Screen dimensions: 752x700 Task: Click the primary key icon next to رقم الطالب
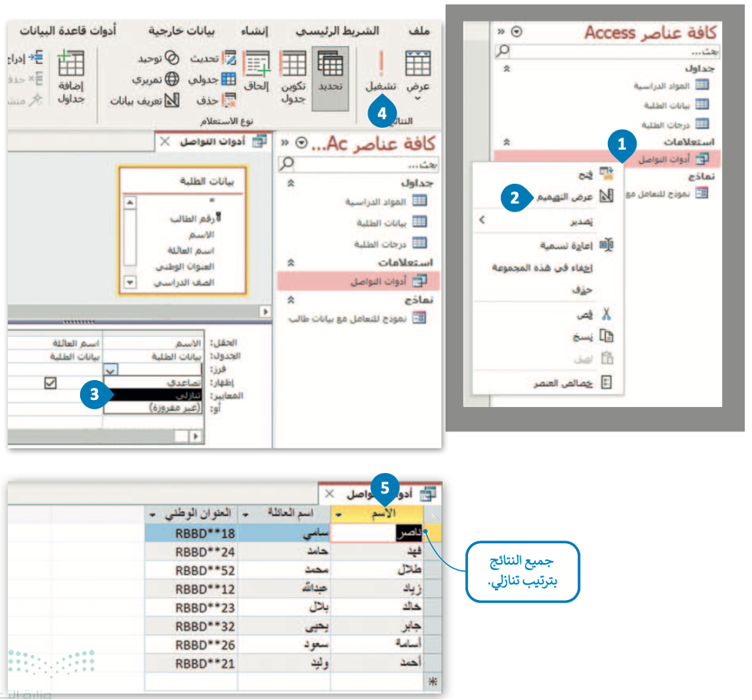coord(219,218)
